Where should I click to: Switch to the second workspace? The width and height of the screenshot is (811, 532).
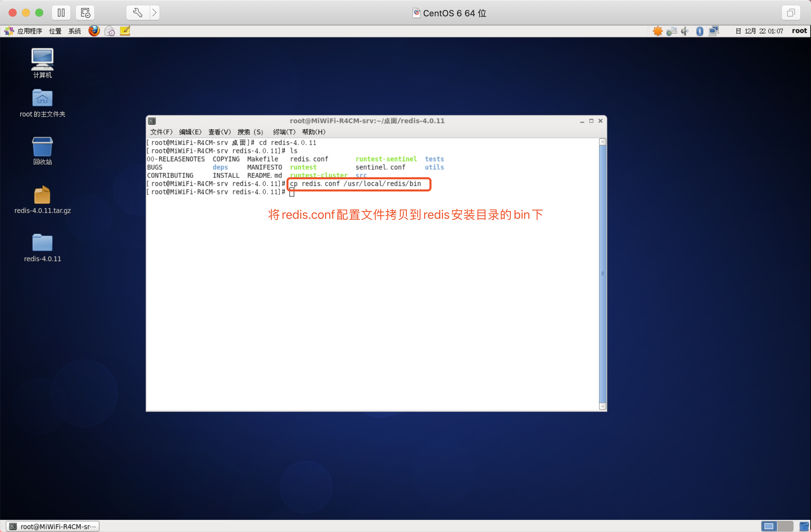click(x=785, y=526)
